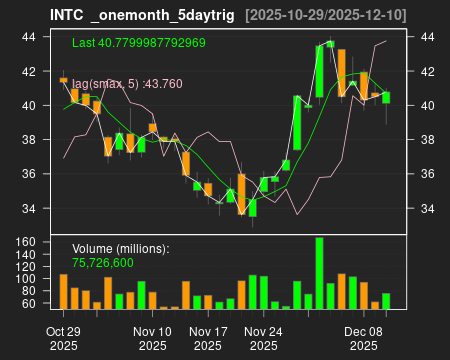Click the long green candlestick rising from 37.5 to 40.5
450x360 pixels.
pyautogui.click(x=297, y=123)
